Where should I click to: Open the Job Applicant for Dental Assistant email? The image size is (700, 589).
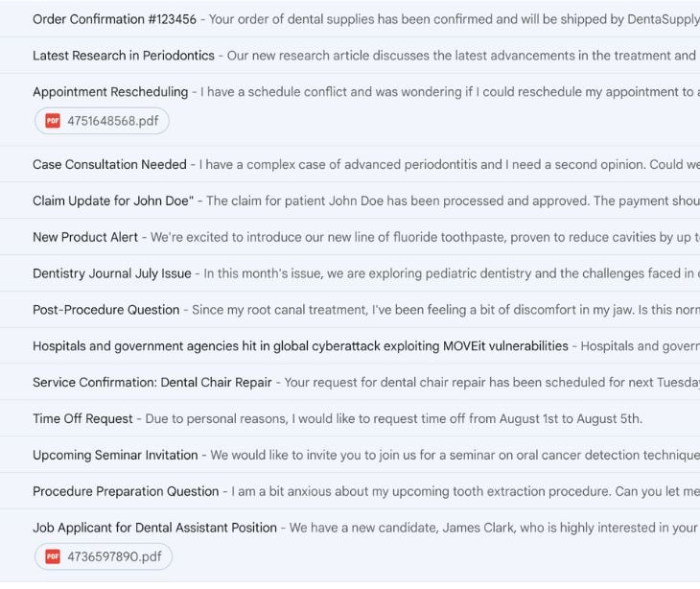154,529
